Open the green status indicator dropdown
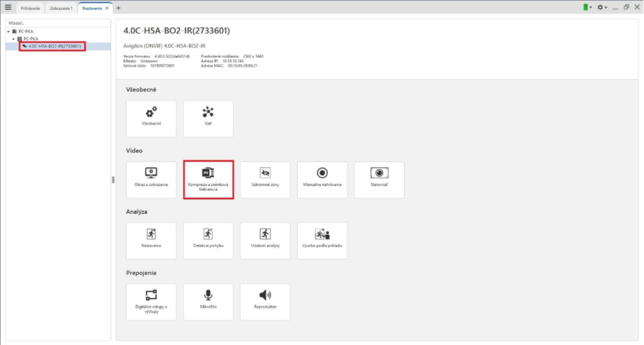 [587, 7]
